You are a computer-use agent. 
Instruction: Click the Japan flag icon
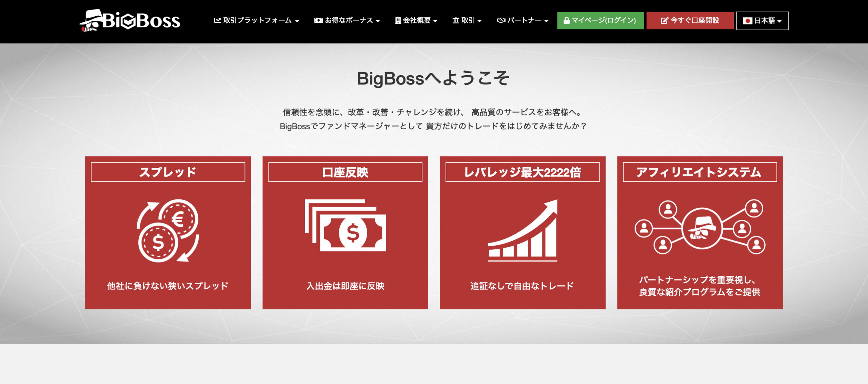pyautogui.click(x=748, y=21)
